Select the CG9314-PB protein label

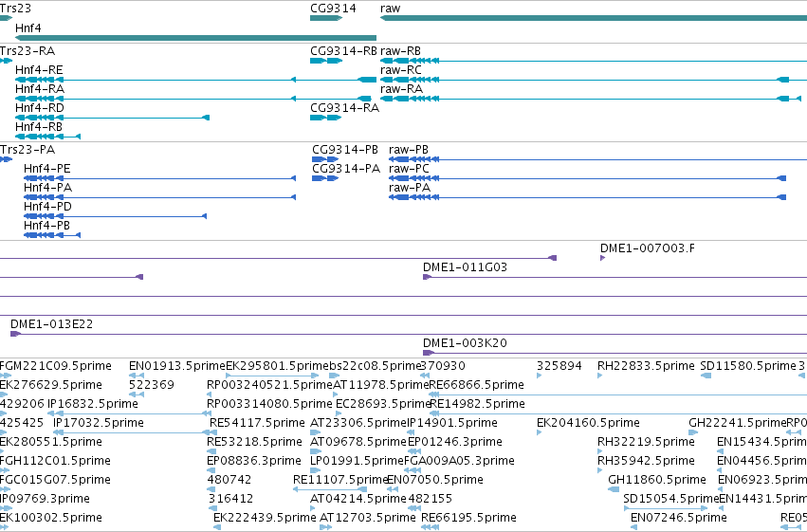point(345,150)
